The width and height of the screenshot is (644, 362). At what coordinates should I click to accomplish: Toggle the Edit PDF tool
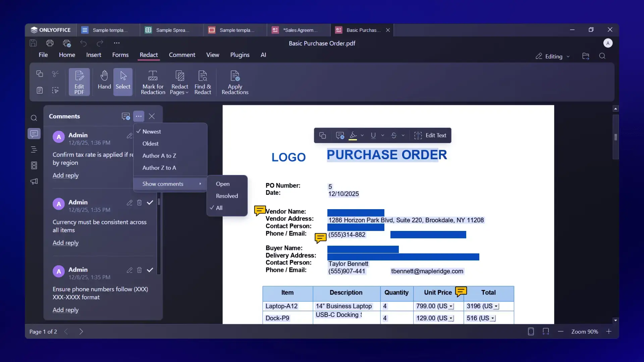[79, 82]
